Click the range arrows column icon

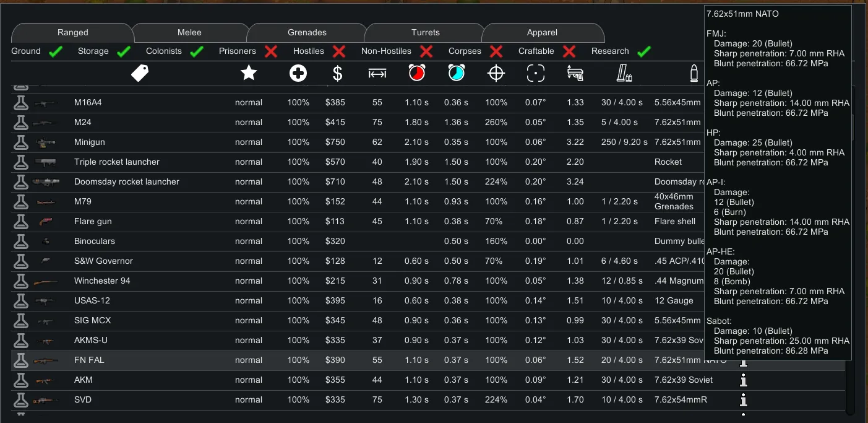point(377,74)
